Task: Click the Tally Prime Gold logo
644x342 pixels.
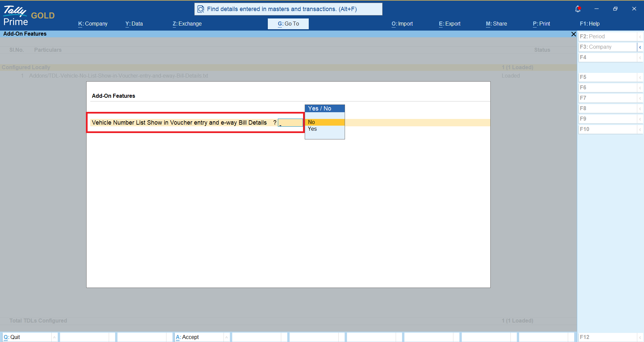Action: point(29,16)
